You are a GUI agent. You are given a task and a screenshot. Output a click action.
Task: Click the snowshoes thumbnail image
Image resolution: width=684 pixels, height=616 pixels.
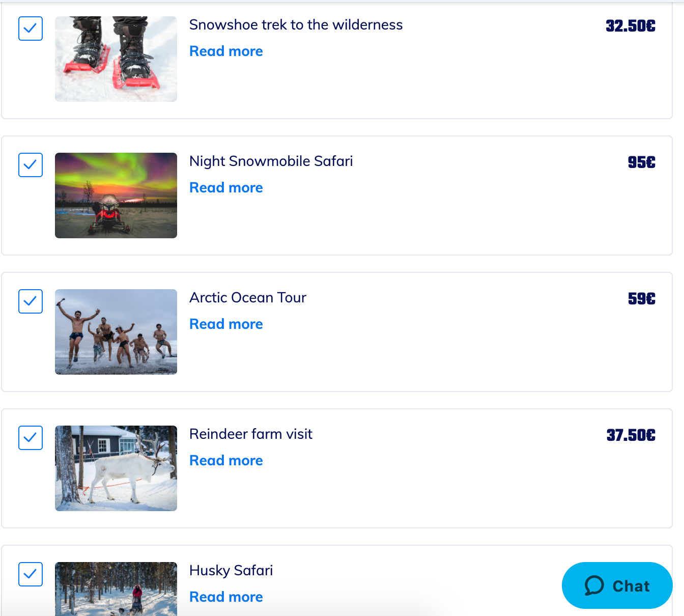(x=116, y=59)
